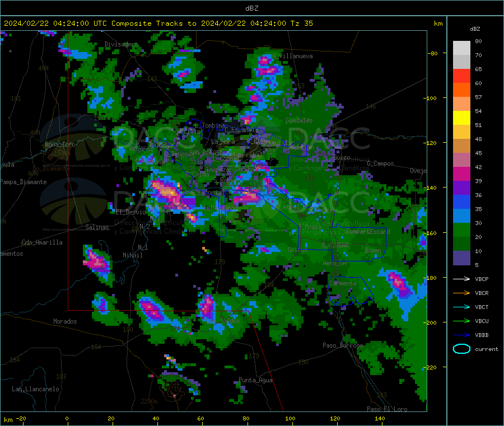Image resolution: width=504 pixels, height=426 pixels.
Task: Click the 'Bowen' place label
Action: pos(373,250)
